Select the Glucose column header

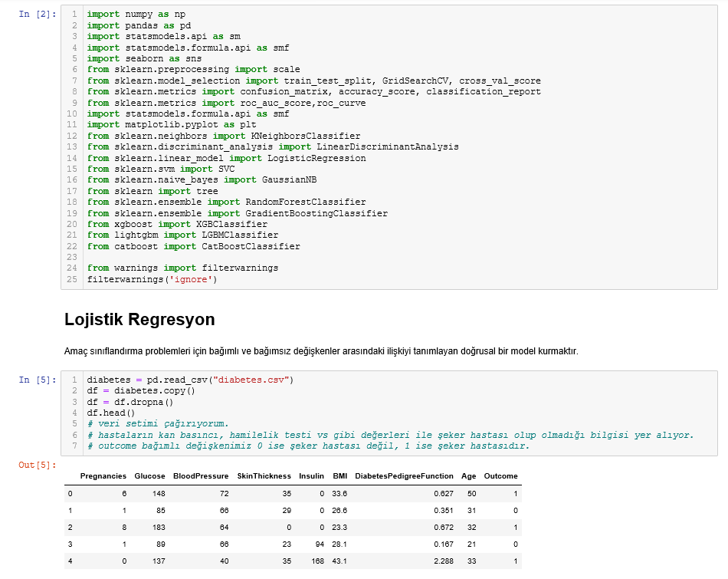150,476
